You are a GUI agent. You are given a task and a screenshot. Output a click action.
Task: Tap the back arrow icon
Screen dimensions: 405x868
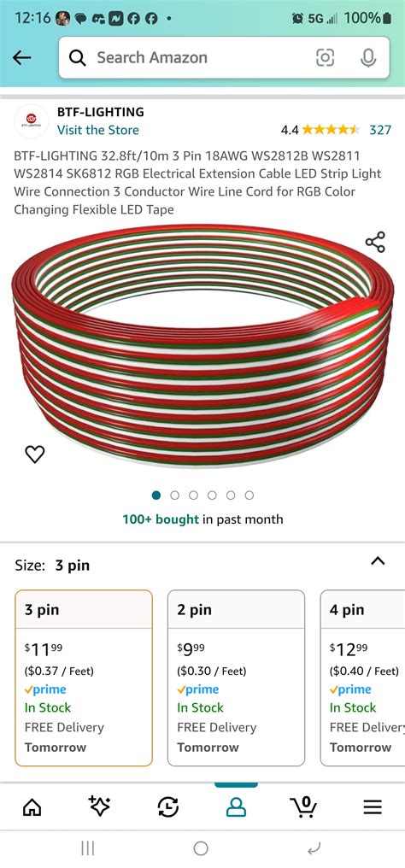(x=21, y=57)
